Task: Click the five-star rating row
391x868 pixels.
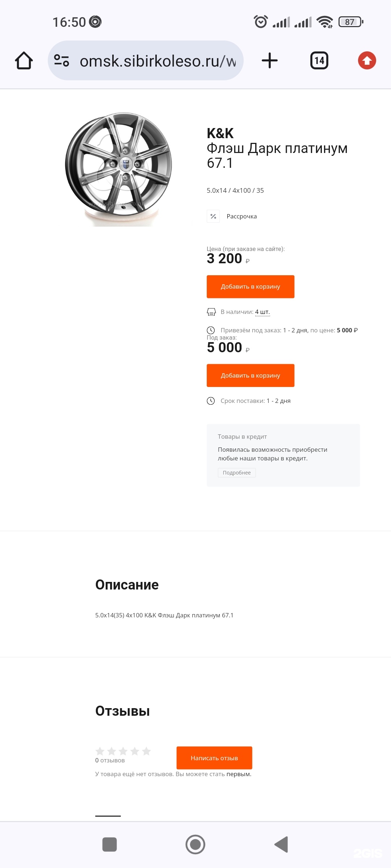Action: 123,751
